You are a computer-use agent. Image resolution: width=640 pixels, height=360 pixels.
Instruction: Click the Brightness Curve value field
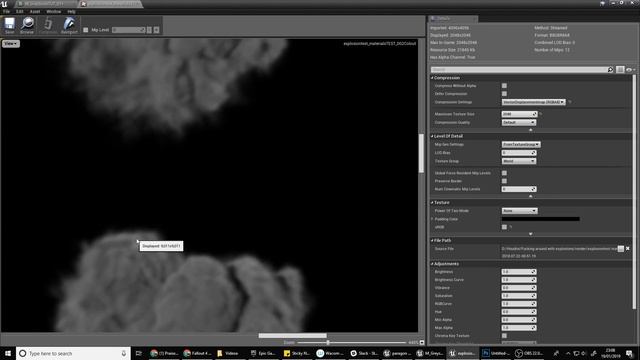pyautogui.click(x=519, y=280)
